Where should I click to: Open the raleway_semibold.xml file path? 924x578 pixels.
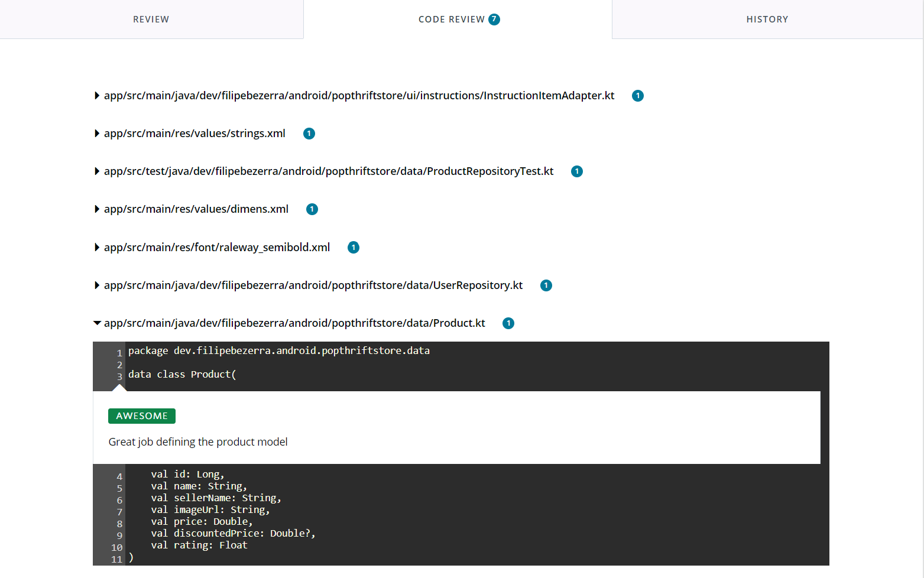click(x=217, y=248)
